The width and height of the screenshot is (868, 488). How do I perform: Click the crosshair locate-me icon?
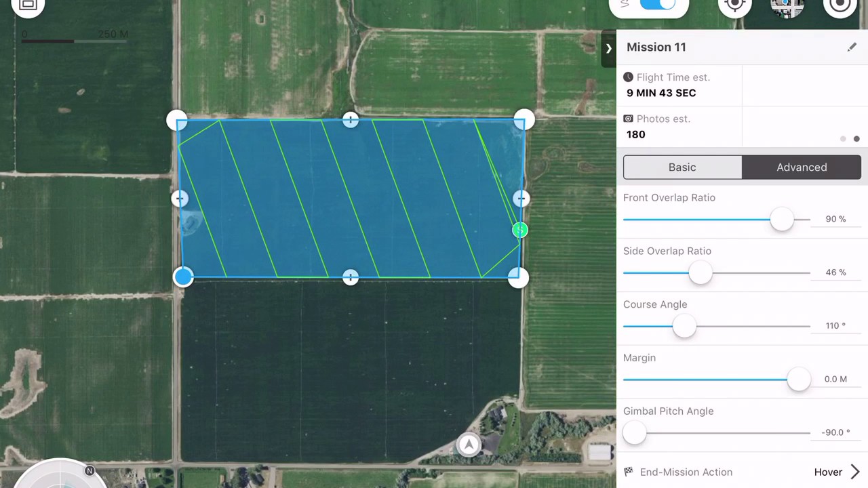coord(735,5)
